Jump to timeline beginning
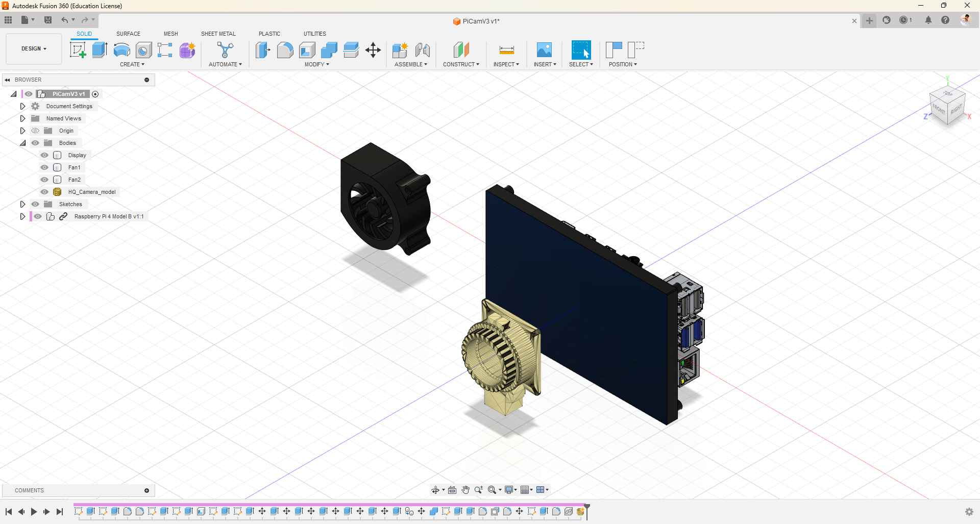The height and width of the screenshot is (524, 980). [8, 512]
